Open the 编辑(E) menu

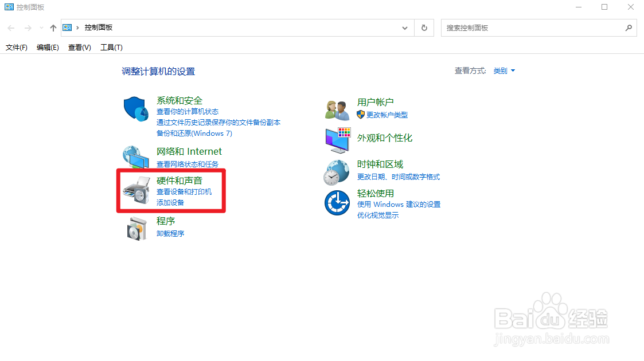point(48,48)
